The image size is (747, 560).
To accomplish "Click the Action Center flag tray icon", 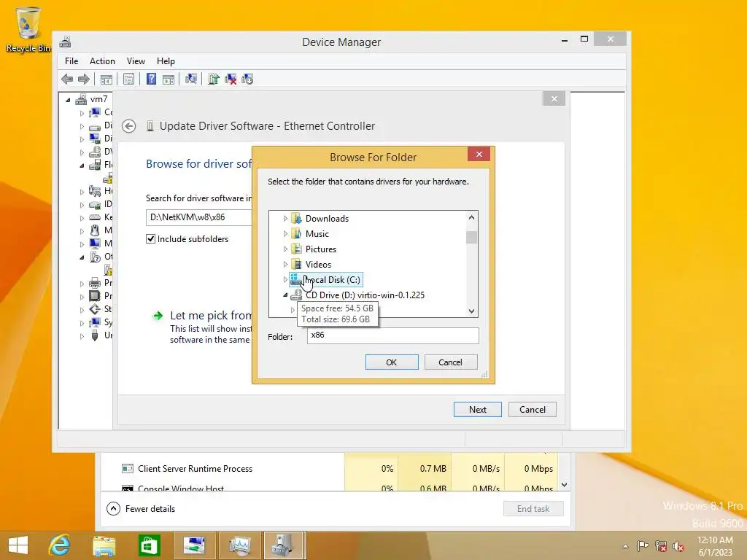I will pos(643,546).
